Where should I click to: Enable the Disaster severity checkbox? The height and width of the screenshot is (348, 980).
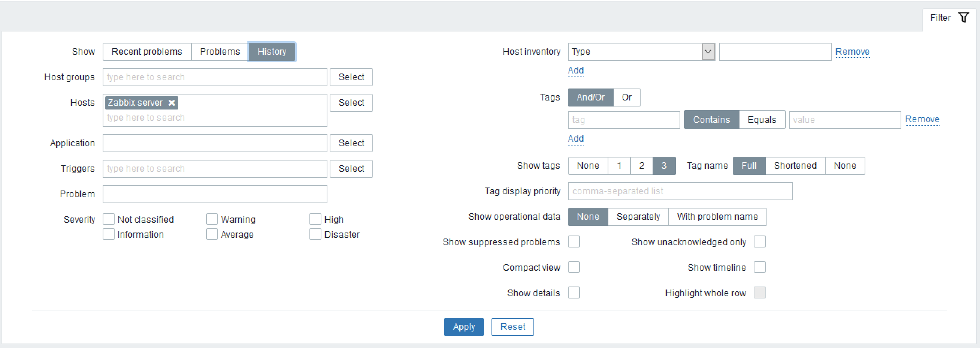tap(315, 234)
